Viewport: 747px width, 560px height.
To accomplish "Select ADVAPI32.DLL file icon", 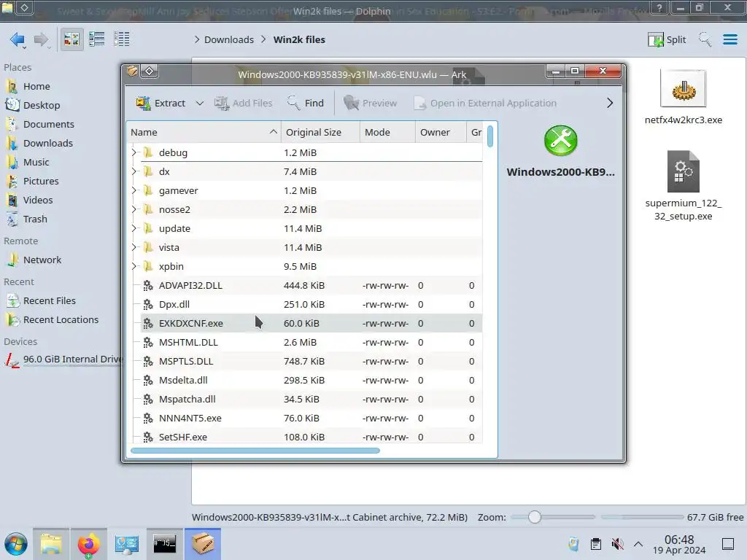I will click(x=148, y=285).
